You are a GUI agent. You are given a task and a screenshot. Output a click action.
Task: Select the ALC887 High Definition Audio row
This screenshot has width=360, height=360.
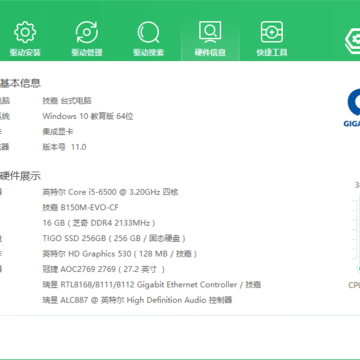click(137, 300)
